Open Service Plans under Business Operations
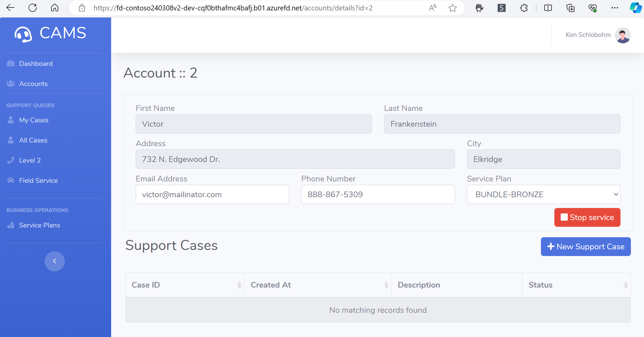The width and height of the screenshot is (644, 337). pos(39,225)
